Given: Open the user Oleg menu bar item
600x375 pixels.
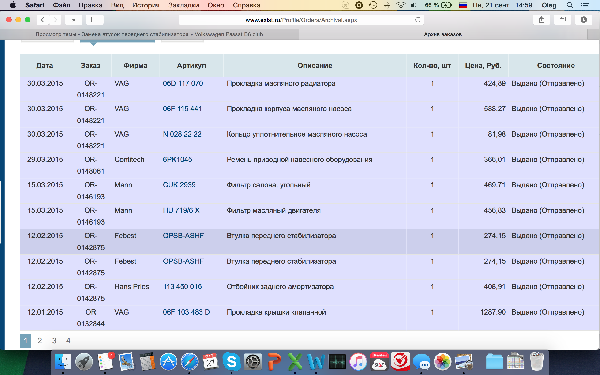Looking at the screenshot, I should (549, 5).
